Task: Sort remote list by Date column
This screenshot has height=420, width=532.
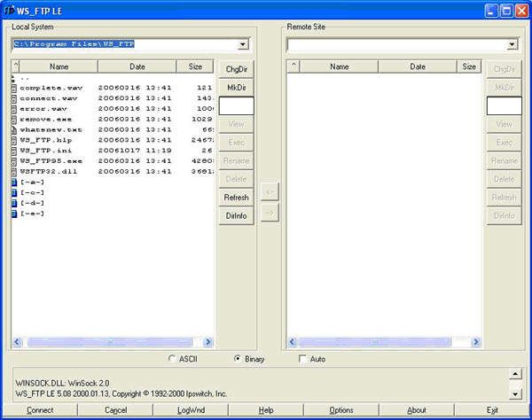Action: tap(418, 66)
